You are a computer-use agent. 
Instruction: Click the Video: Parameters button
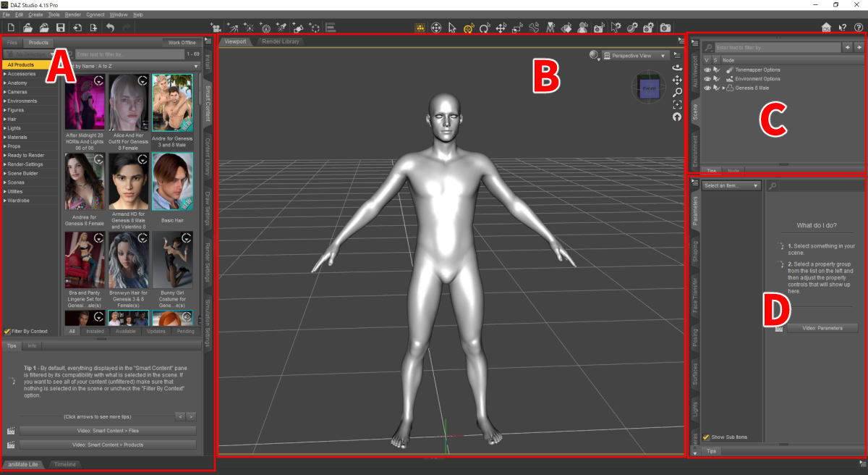click(x=821, y=328)
